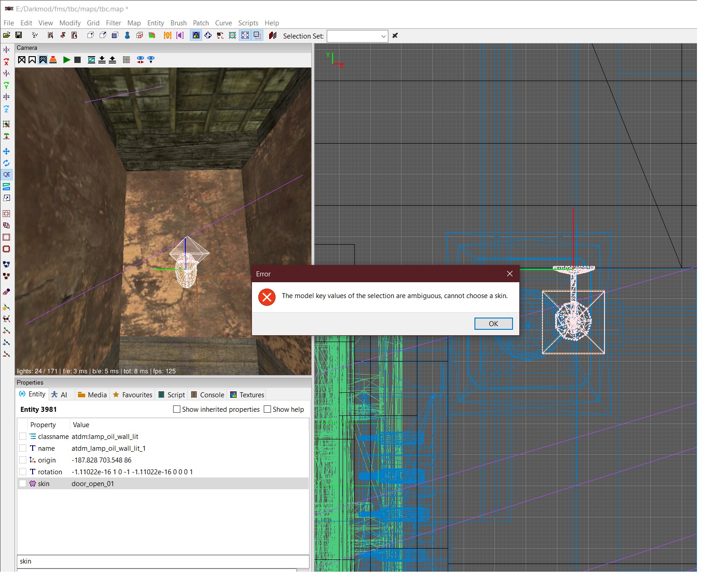
Task: Select the QE resize tool
Action: (x=7, y=174)
